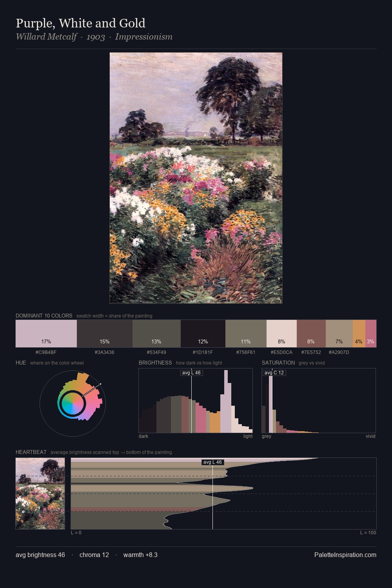Open the main painting image

(x=196, y=178)
